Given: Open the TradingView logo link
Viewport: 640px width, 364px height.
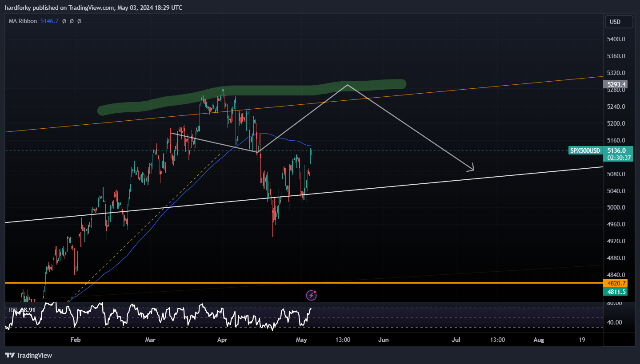Looking at the screenshot, I should 28,355.
